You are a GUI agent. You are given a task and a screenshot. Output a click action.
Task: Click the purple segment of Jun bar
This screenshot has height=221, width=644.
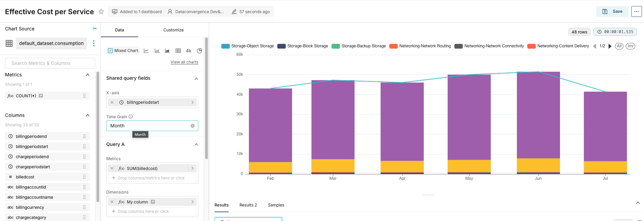(x=538, y=115)
